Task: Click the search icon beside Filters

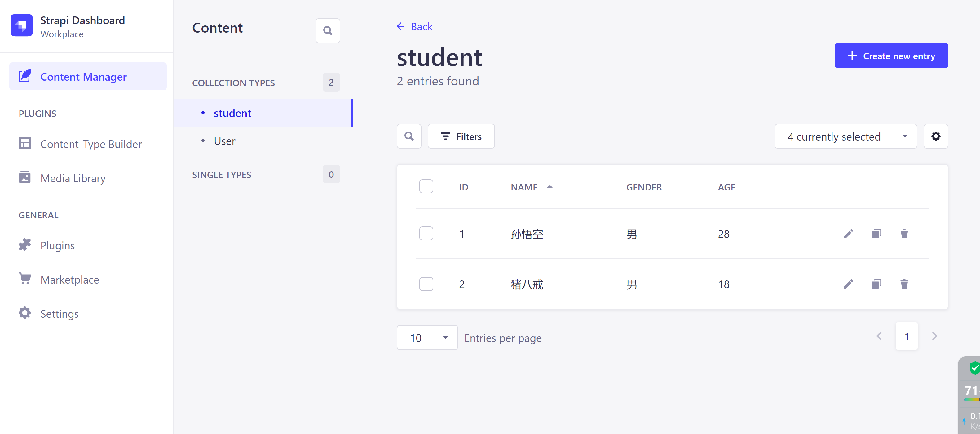Action: pyautogui.click(x=409, y=136)
